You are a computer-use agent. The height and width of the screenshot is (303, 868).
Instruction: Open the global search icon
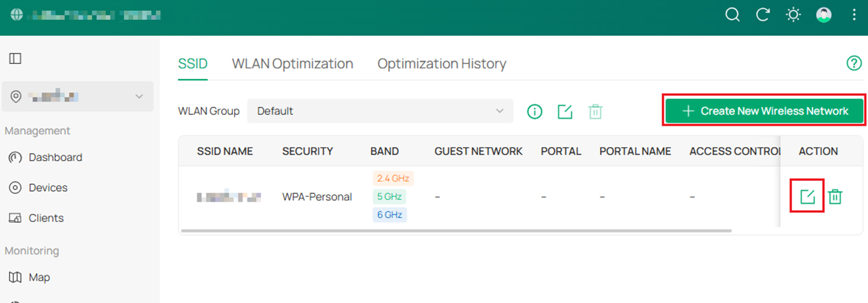click(x=732, y=15)
